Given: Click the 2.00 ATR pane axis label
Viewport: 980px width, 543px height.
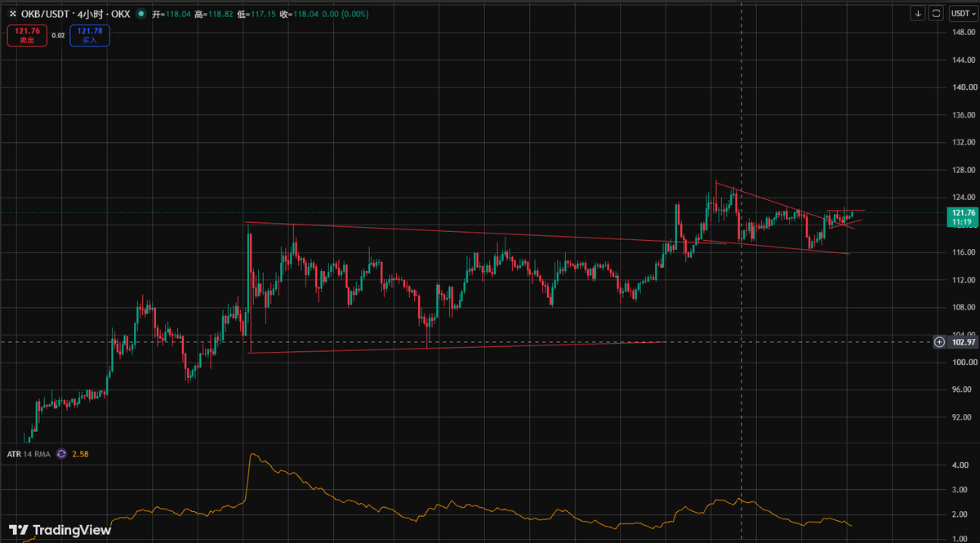Looking at the screenshot, I should [x=960, y=514].
